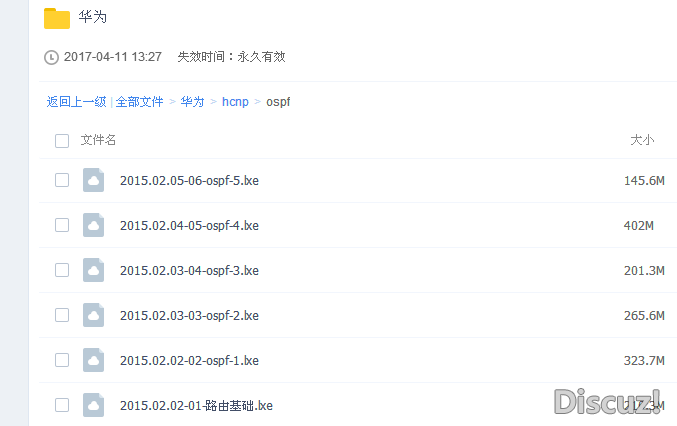Click the 华为 share title text
The image size is (677, 426).
tap(92, 17)
